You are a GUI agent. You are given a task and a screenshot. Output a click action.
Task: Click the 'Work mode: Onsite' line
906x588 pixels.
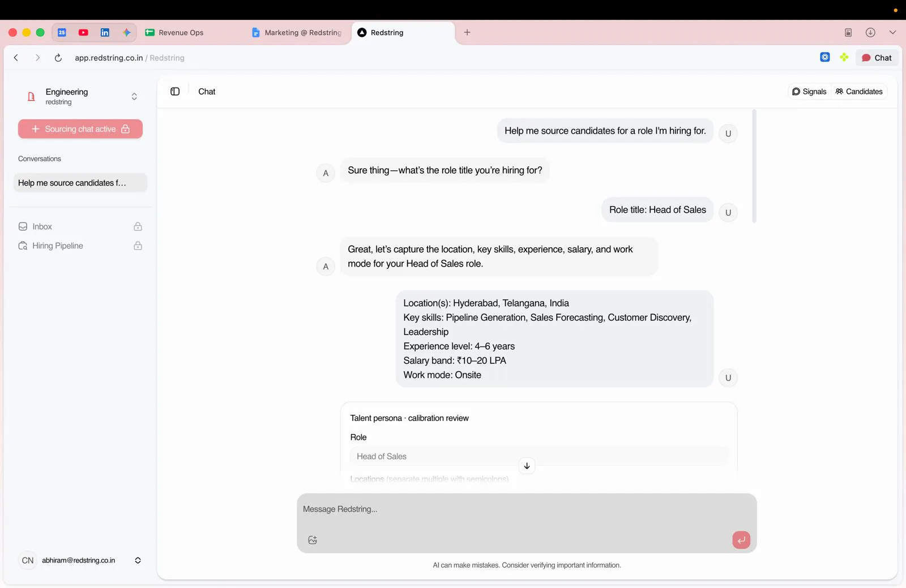click(x=442, y=375)
